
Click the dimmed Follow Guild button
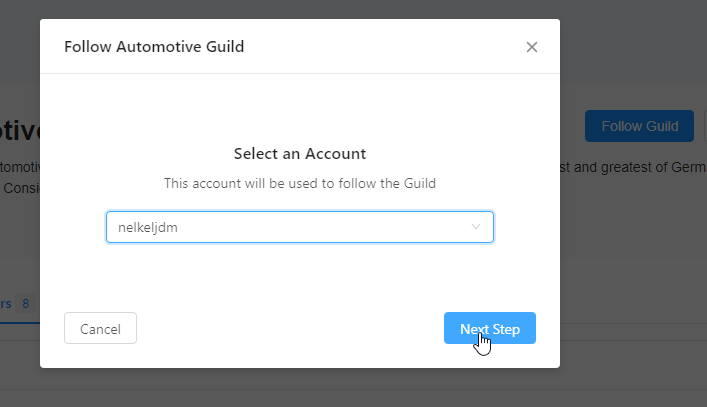[639, 126]
